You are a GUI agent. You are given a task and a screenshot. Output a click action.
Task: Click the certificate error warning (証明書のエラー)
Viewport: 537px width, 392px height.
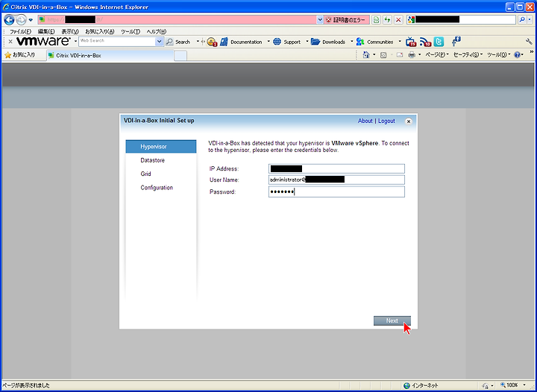coord(346,20)
